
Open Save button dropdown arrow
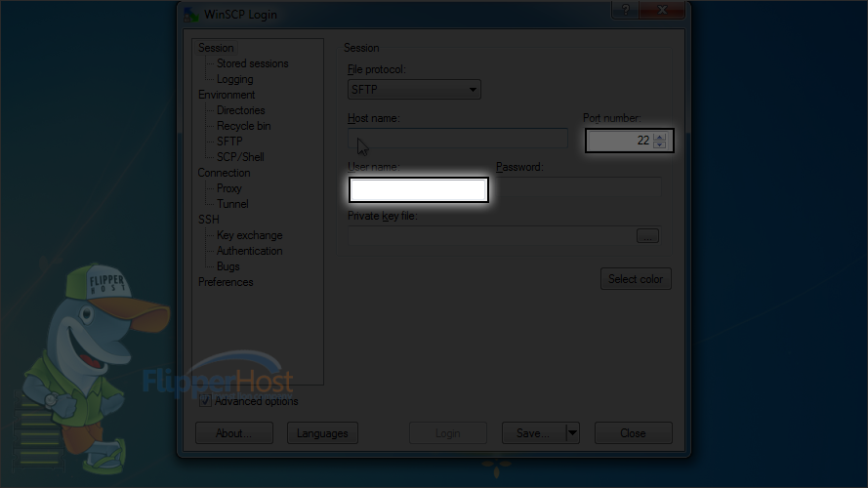coord(572,433)
